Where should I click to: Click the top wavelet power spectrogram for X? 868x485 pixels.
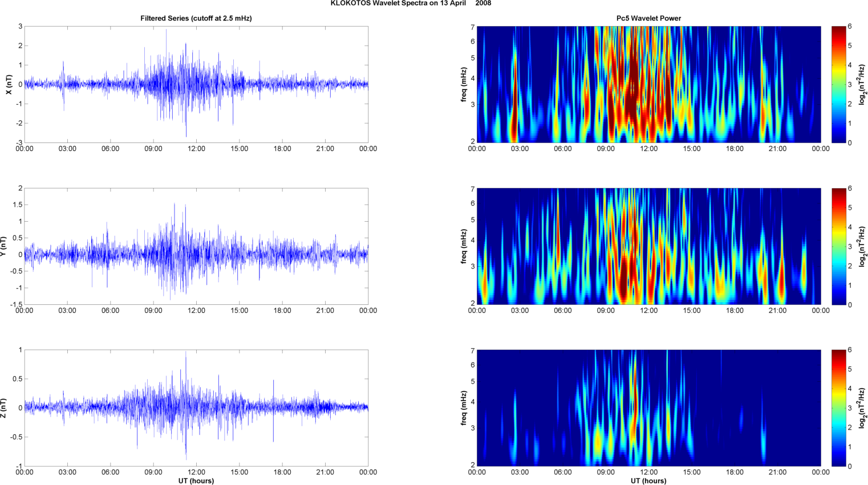[648, 84]
